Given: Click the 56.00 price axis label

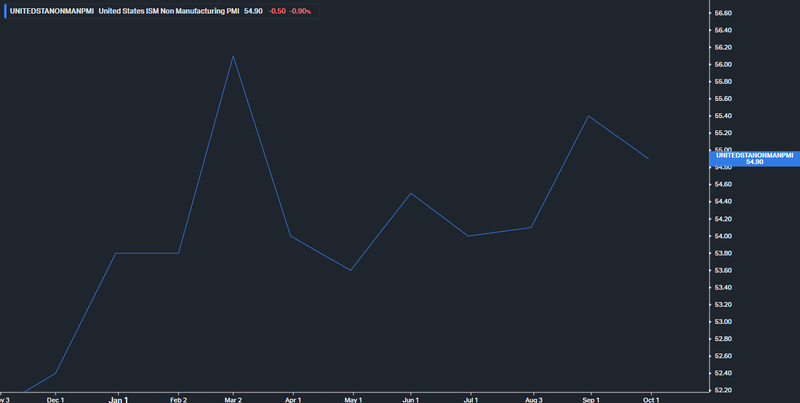Looking at the screenshot, I should 723,64.
